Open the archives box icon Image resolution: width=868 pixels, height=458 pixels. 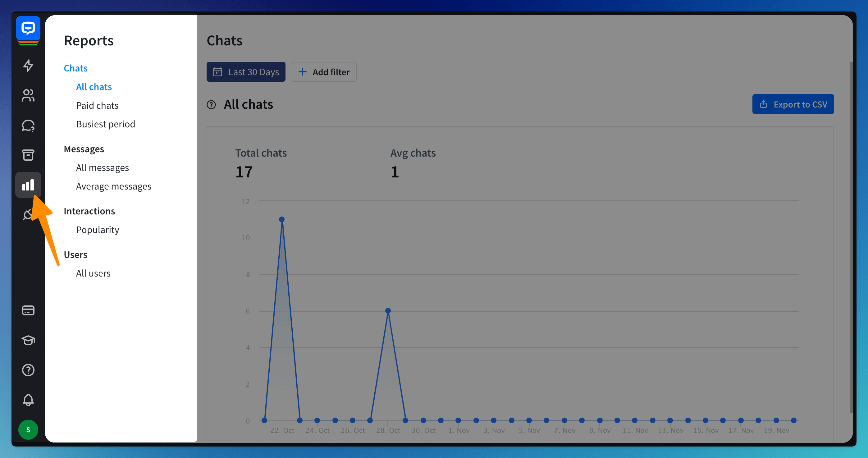click(28, 155)
